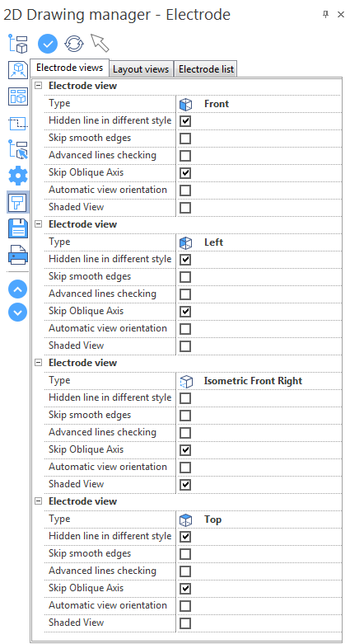Enable Shaded View for the Front view
The width and height of the screenshot is (350, 644).
185,208
